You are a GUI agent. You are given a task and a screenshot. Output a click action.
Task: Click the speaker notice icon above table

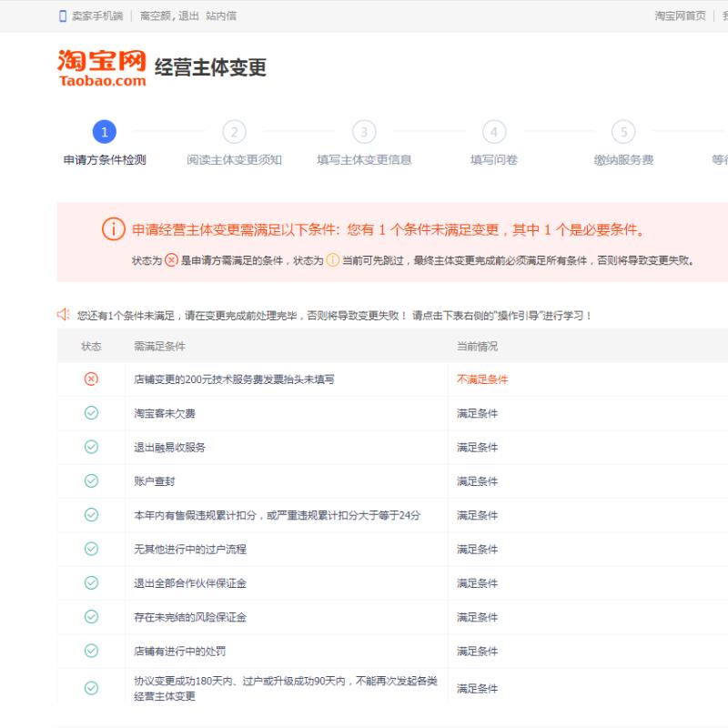click(63, 315)
